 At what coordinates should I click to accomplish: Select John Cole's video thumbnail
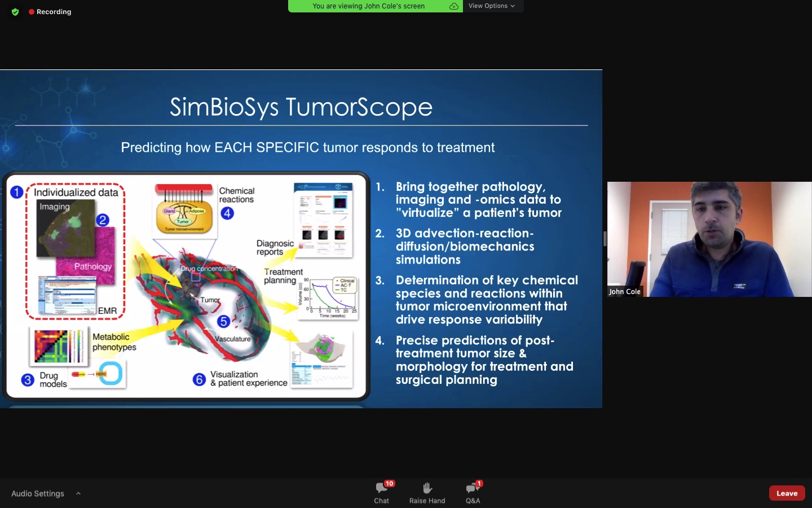coord(709,239)
